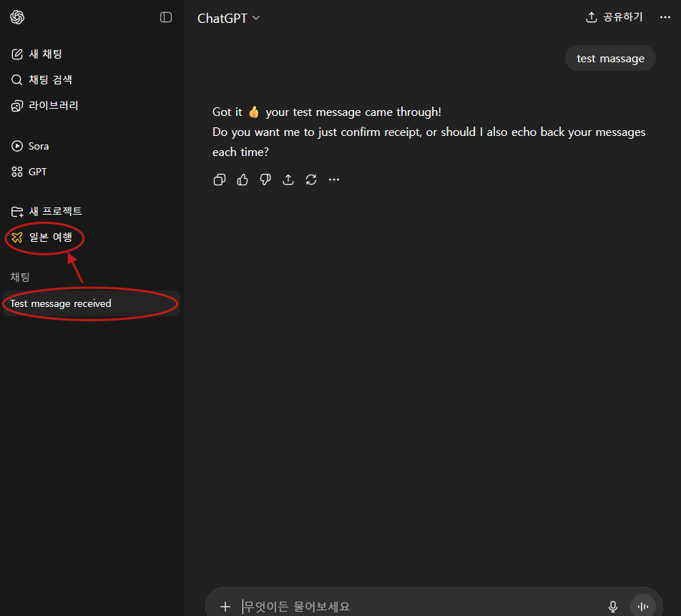Screen dimensions: 681x616
Task: Give the response a thumbs up
Action: (x=242, y=180)
